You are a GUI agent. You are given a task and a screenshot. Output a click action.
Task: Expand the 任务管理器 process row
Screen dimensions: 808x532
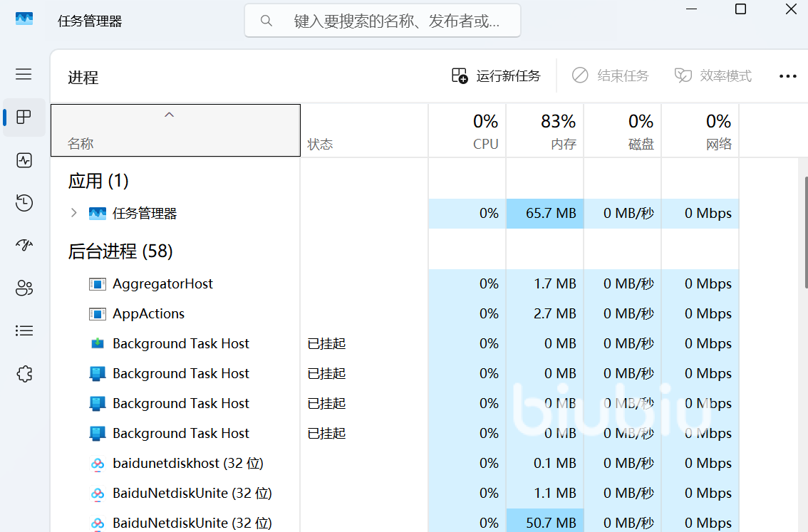point(73,213)
